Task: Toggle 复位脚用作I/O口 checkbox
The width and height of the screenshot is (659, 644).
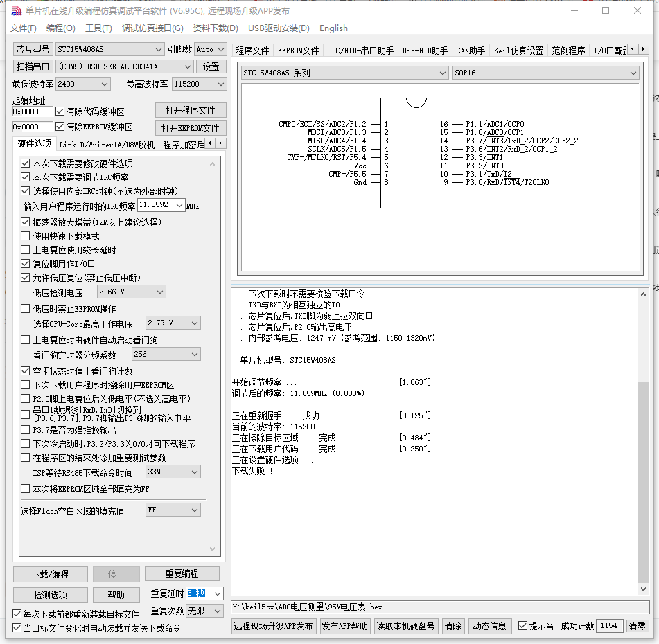Action: tap(26, 264)
